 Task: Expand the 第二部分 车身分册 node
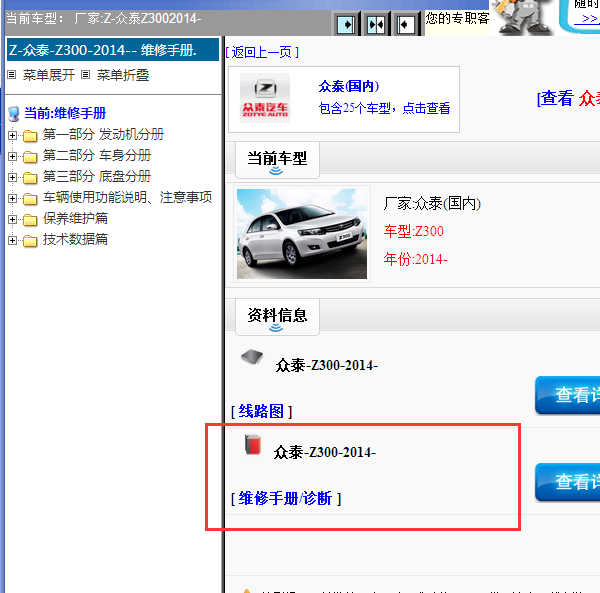tap(12, 156)
